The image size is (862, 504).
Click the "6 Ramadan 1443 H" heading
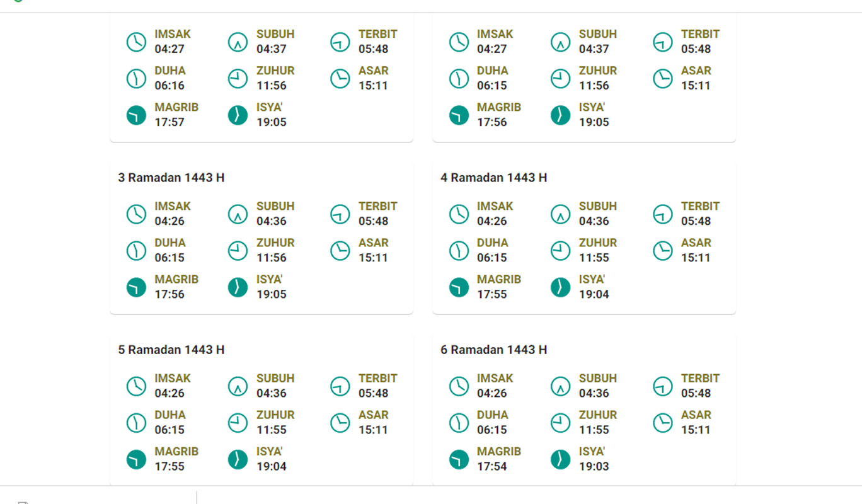pyautogui.click(x=493, y=350)
